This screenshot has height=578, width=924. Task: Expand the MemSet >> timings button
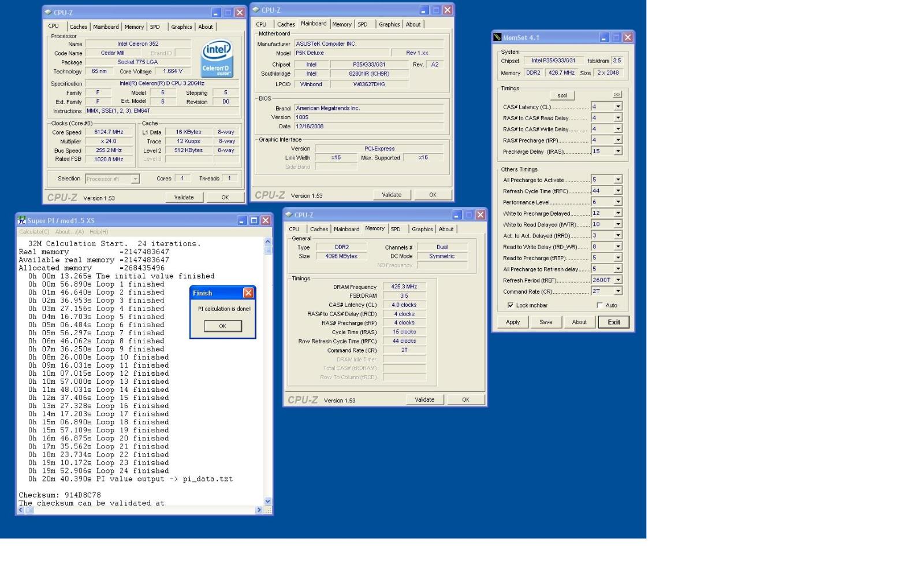pyautogui.click(x=617, y=95)
